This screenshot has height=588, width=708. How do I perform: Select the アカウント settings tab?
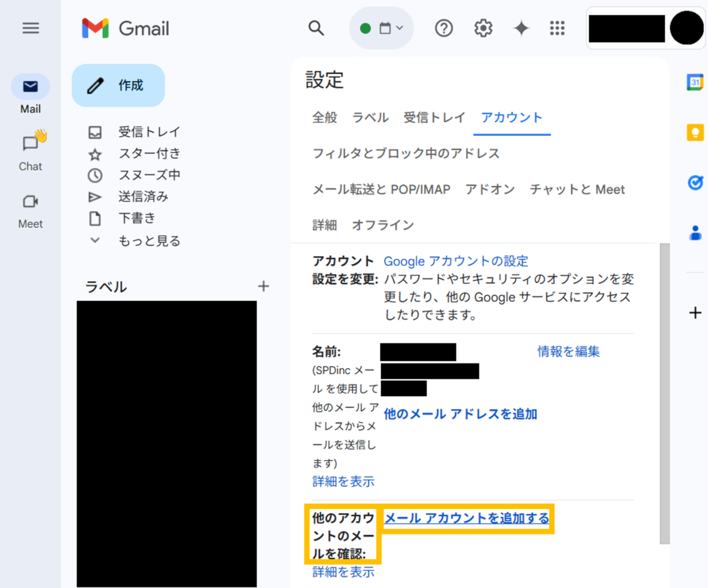512,117
